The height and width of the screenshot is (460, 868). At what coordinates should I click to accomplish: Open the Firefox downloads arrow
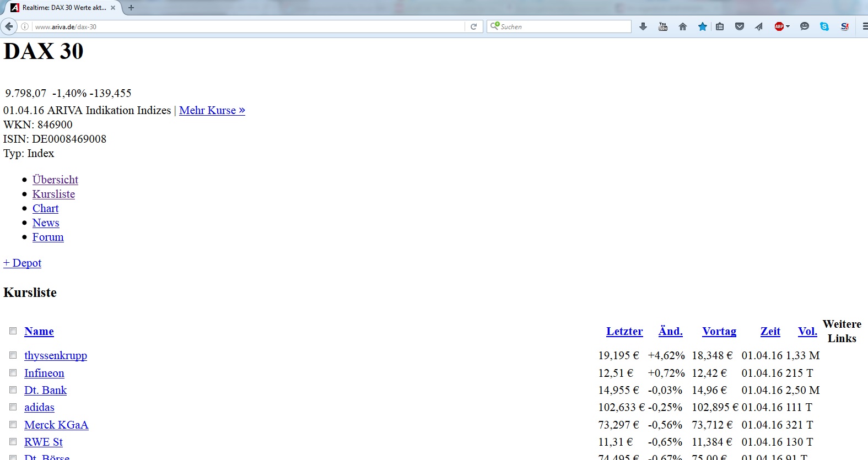point(643,26)
